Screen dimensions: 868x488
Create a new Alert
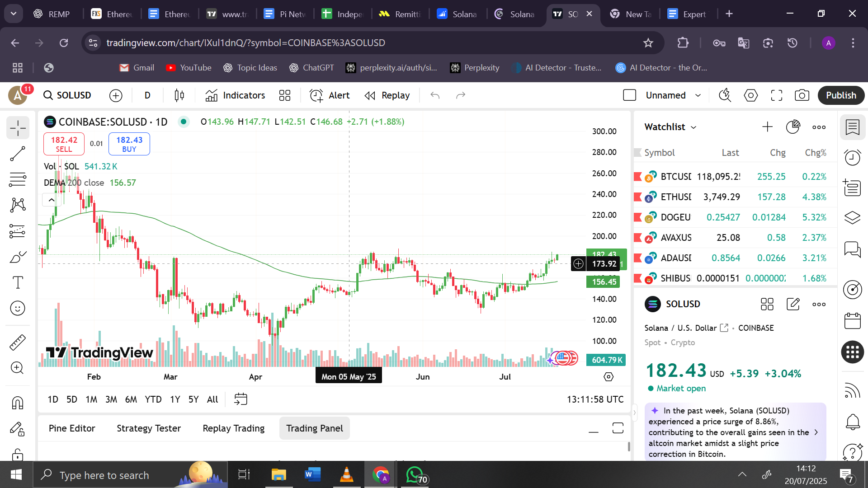(x=330, y=95)
